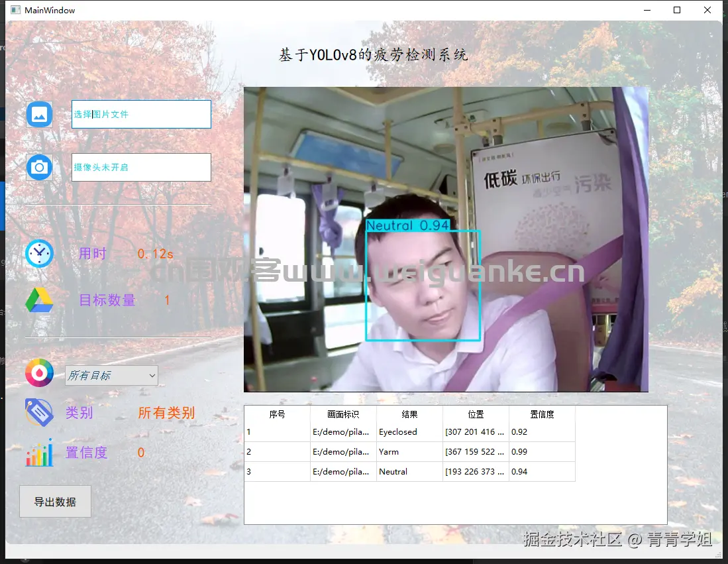Image resolution: width=728 pixels, height=564 pixels.
Task: Select the Eyeclosed row in the results table
Action: [x=409, y=431]
